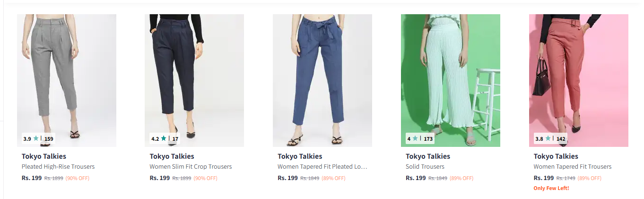The height and width of the screenshot is (199, 644).
Task: Click the star icon on the 3.9 rating badge
Action: [36, 139]
